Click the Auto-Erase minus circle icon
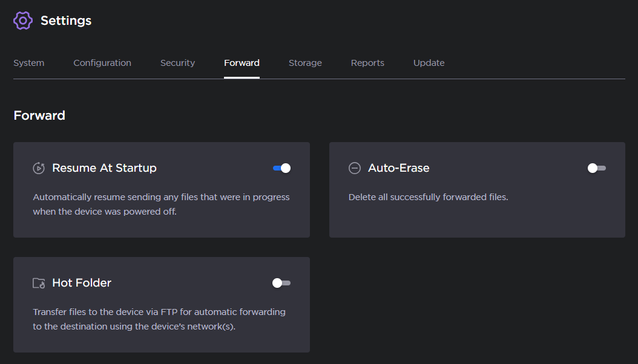The height and width of the screenshot is (364, 638). 355,167
